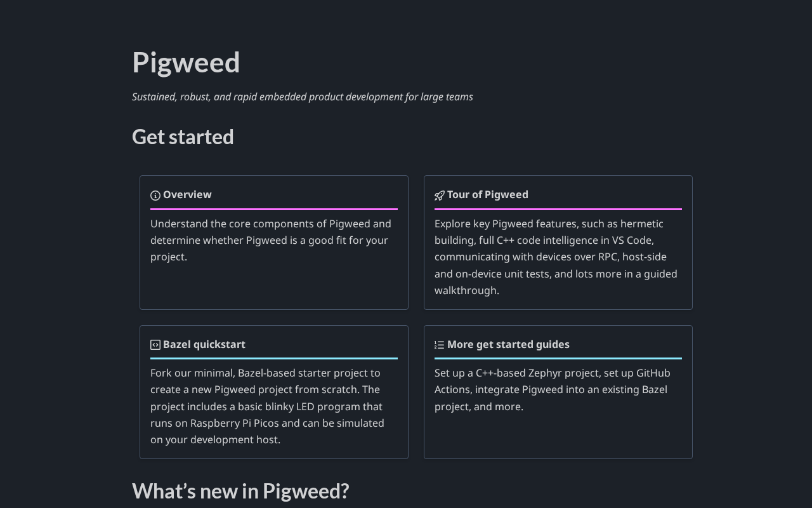
Task: Open the Overview card title
Action: [x=187, y=195]
